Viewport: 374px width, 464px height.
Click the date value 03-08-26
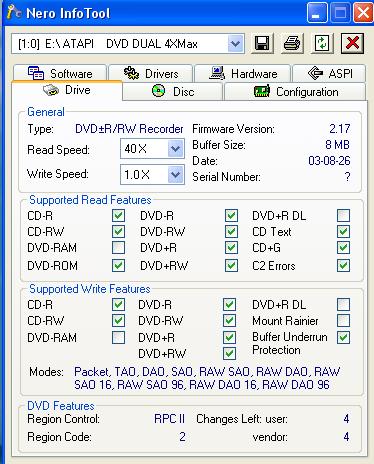(x=329, y=161)
